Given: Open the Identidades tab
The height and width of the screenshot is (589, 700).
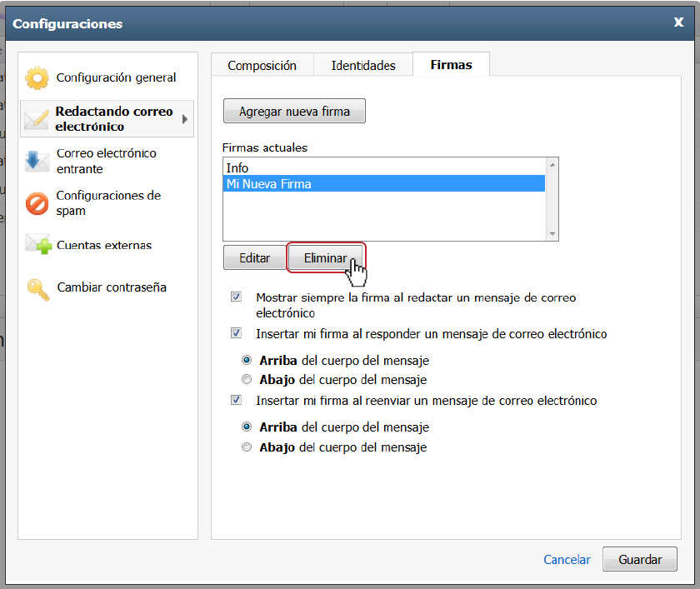Looking at the screenshot, I should [x=363, y=66].
